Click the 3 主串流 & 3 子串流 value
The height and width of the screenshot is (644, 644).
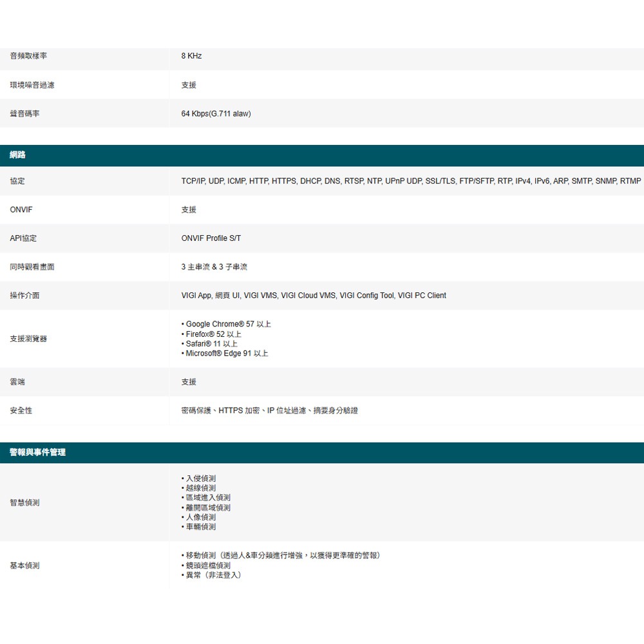pos(214,267)
